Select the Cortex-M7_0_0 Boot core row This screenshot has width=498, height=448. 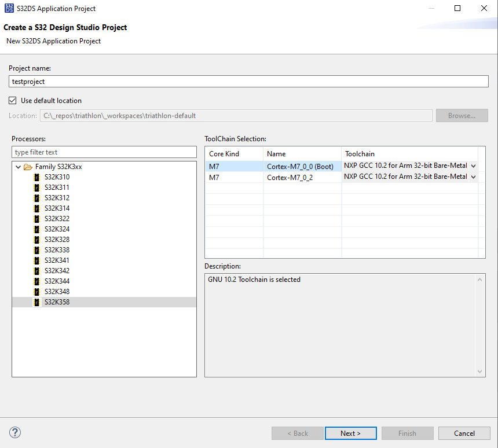[x=301, y=166]
